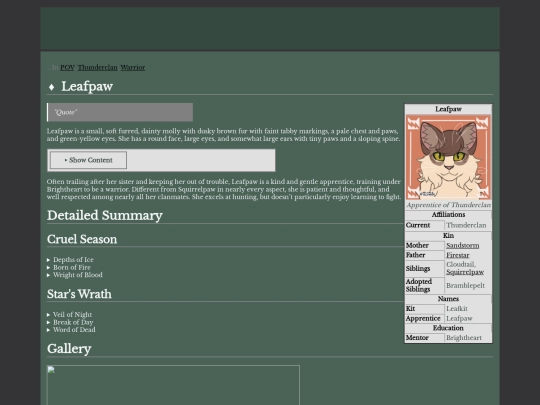Viewport: 540px width, 405px height.
Task: Click the Detailed Summary heading
Action: 105,215
